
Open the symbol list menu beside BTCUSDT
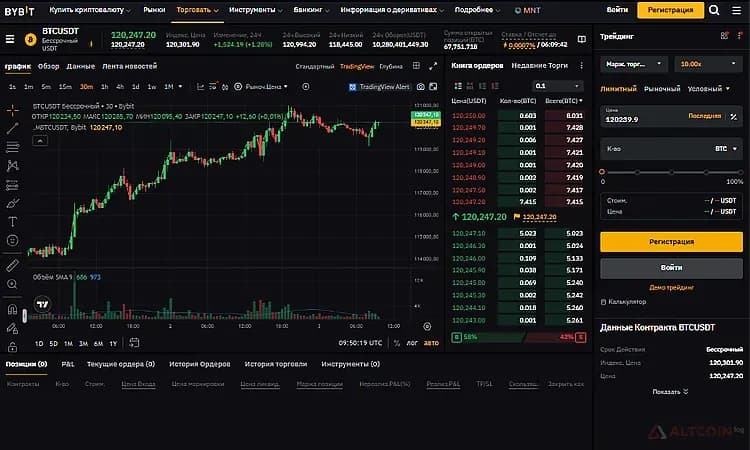coord(10,39)
